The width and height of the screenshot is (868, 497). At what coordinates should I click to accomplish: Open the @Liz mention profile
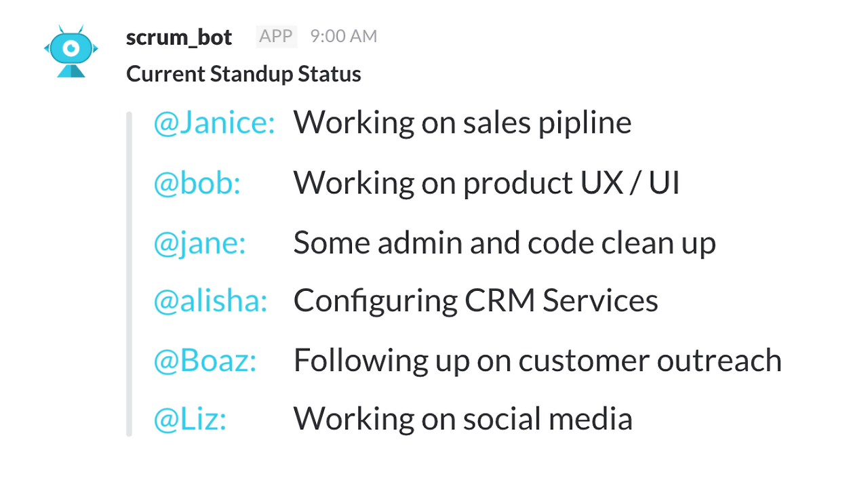pyautogui.click(x=190, y=418)
